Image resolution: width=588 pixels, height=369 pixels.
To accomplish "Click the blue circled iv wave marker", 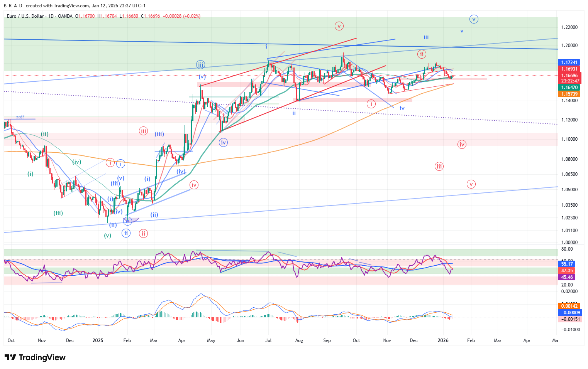I will click(223, 143).
